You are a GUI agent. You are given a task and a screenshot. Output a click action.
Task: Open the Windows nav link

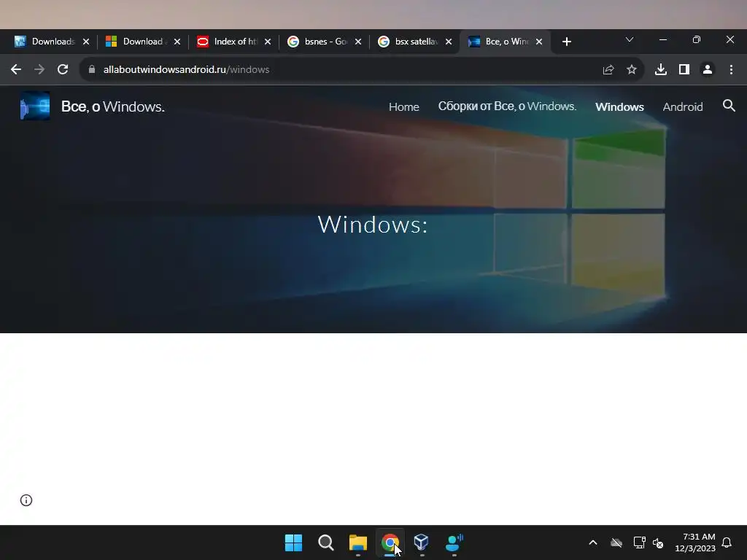pos(619,106)
